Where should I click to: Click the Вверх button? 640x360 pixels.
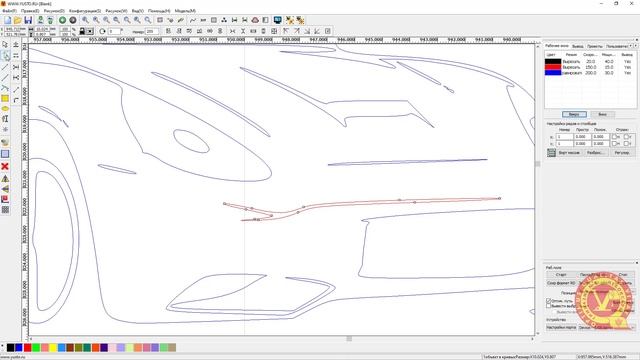click(x=574, y=114)
